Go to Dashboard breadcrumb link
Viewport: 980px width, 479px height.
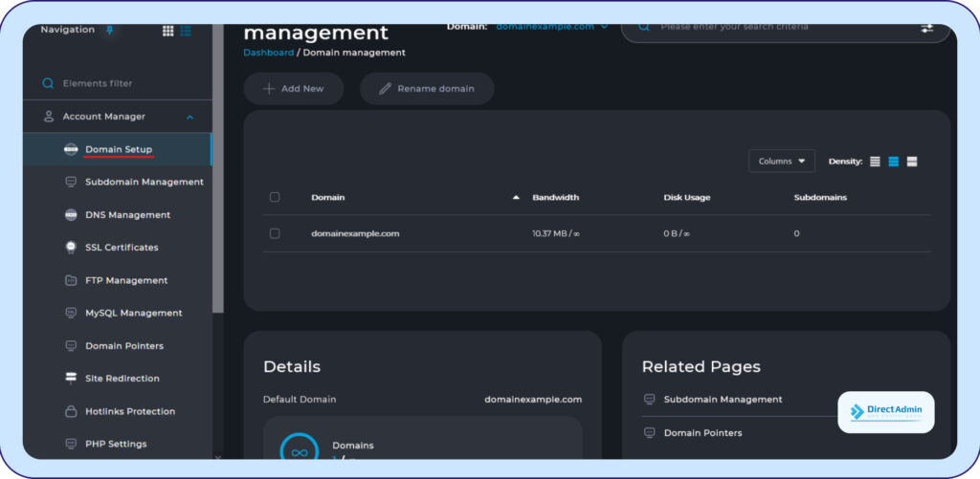(x=268, y=53)
